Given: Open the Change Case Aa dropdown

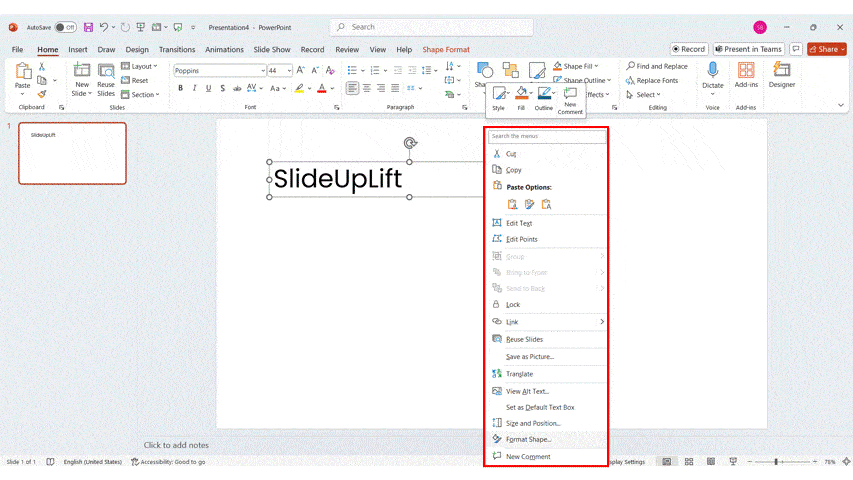Looking at the screenshot, I should [x=277, y=88].
